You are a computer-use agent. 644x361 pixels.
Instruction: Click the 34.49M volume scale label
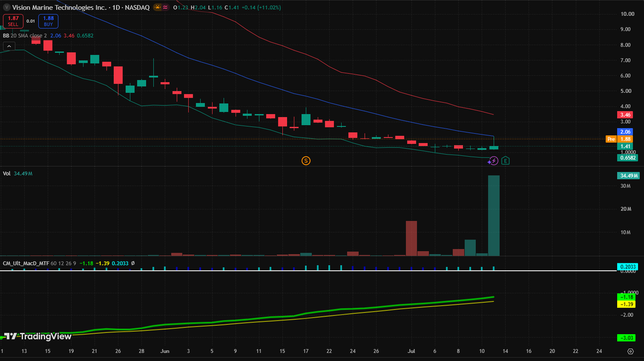628,175
